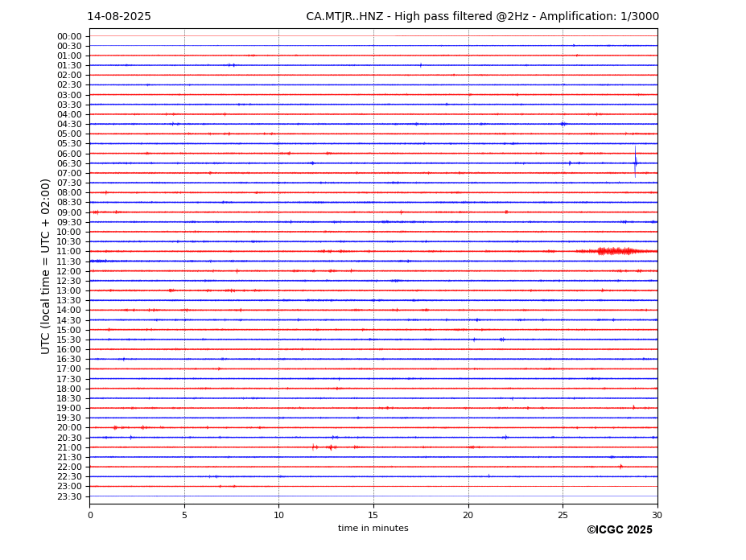Click the x-axis tick label 20
Viewport: 746px width, 560px height.
click(468, 515)
